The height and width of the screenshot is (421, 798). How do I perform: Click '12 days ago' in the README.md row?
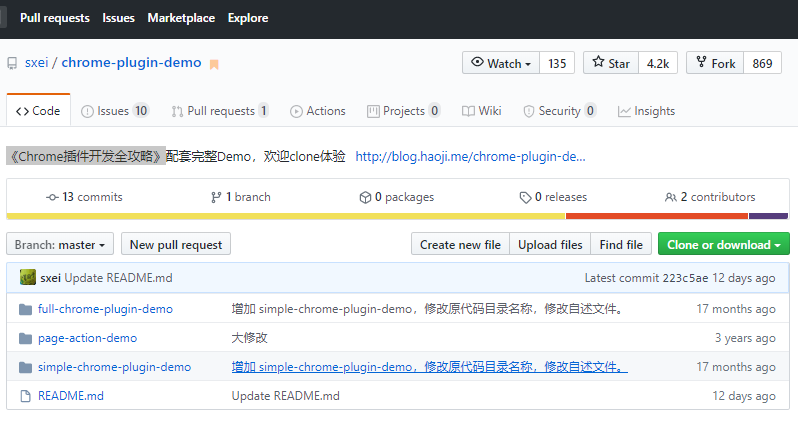click(x=744, y=396)
